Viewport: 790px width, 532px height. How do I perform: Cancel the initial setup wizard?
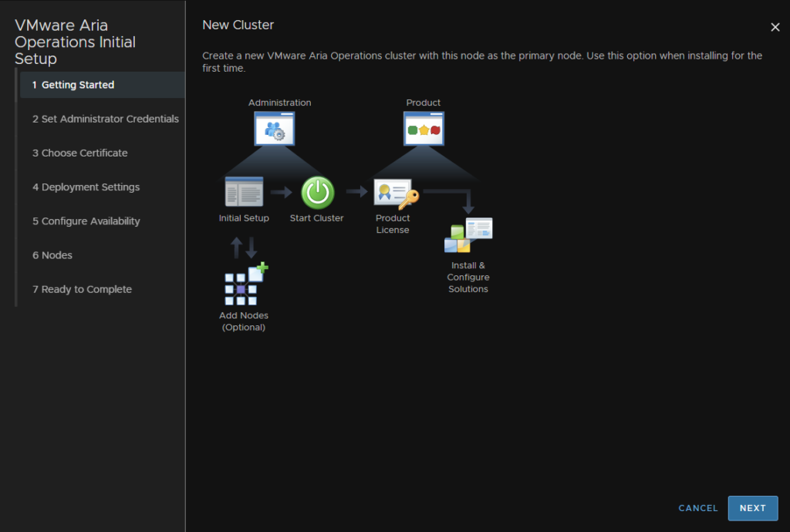(x=697, y=508)
